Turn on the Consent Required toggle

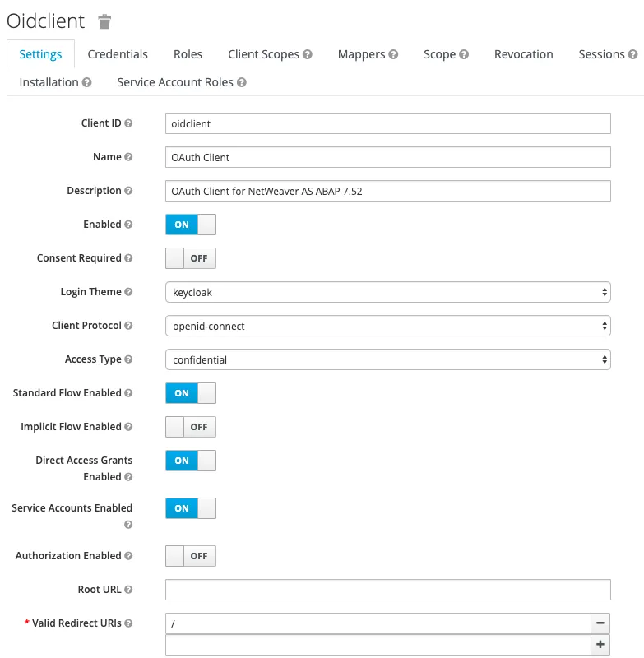(x=191, y=258)
